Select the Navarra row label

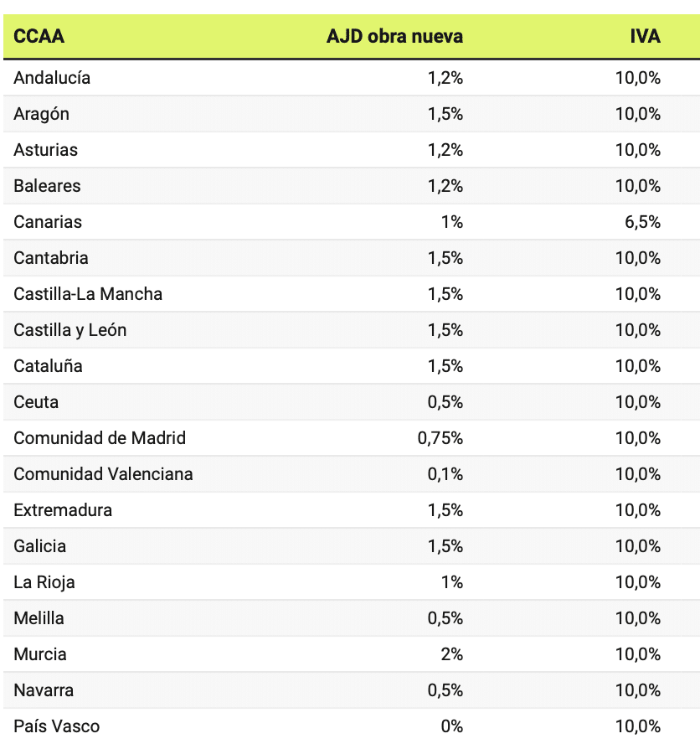[44, 690]
